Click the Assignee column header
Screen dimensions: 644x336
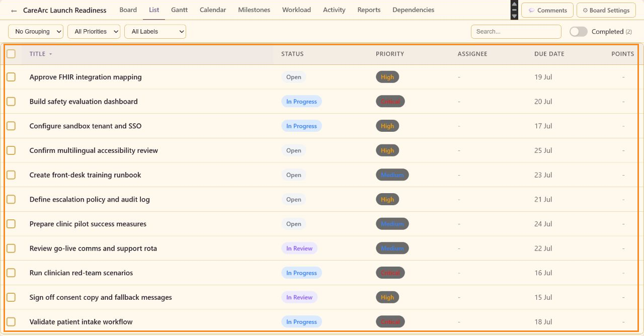click(x=472, y=54)
